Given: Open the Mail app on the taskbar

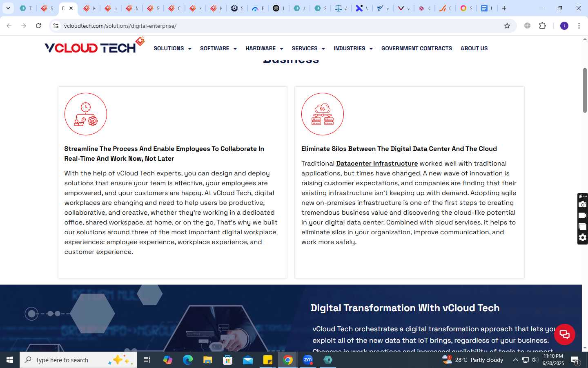Looking at the screenshot, I should [248, 360].
